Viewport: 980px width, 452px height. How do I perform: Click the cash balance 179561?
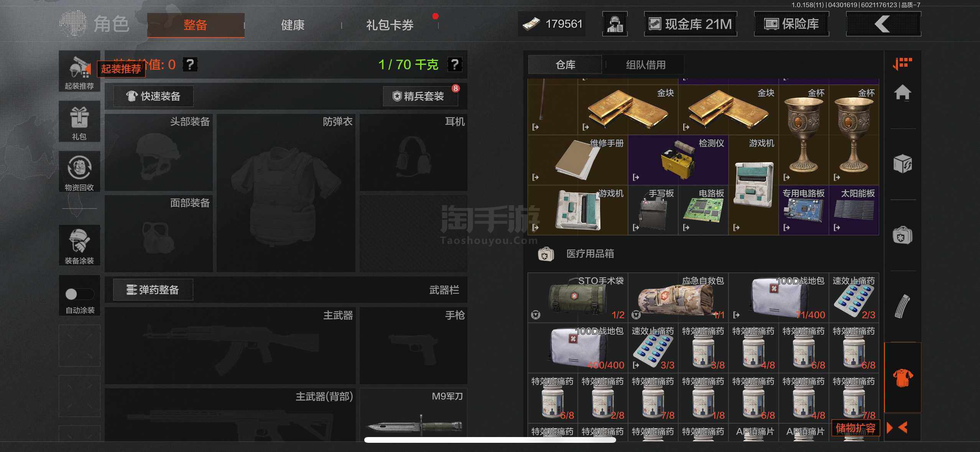tap(552, 24)
